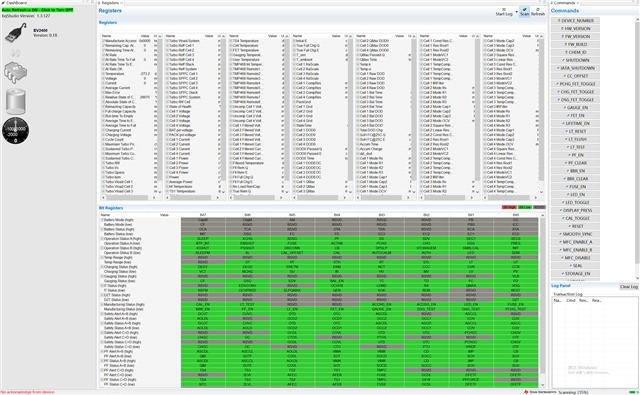Toggle the Temperature register checkbox
This screenshot has width=640, height=395.
point(103,74)
